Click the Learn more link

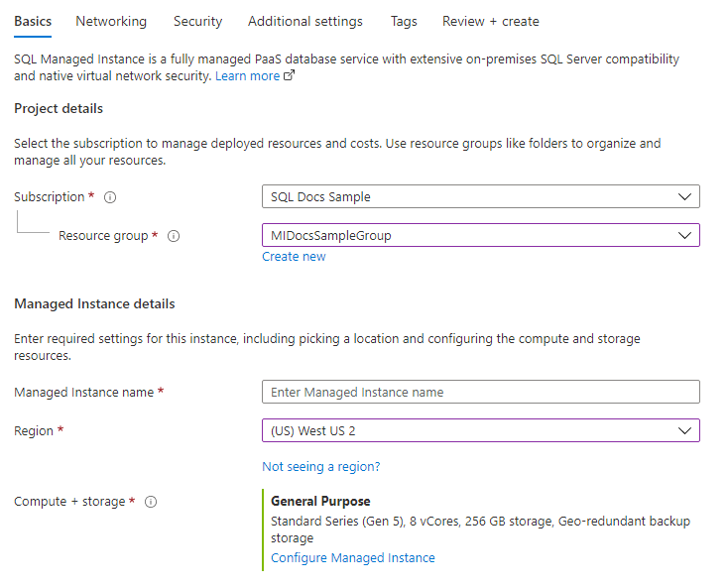click(247, 76)
